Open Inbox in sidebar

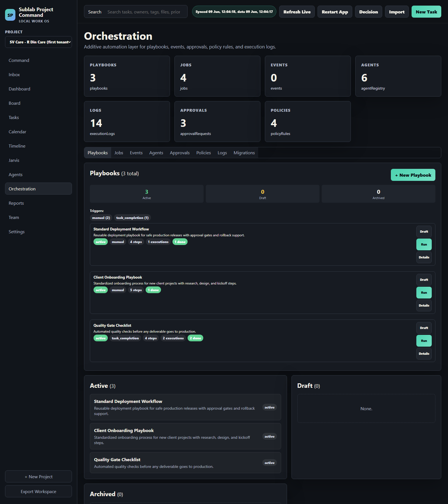38,74
